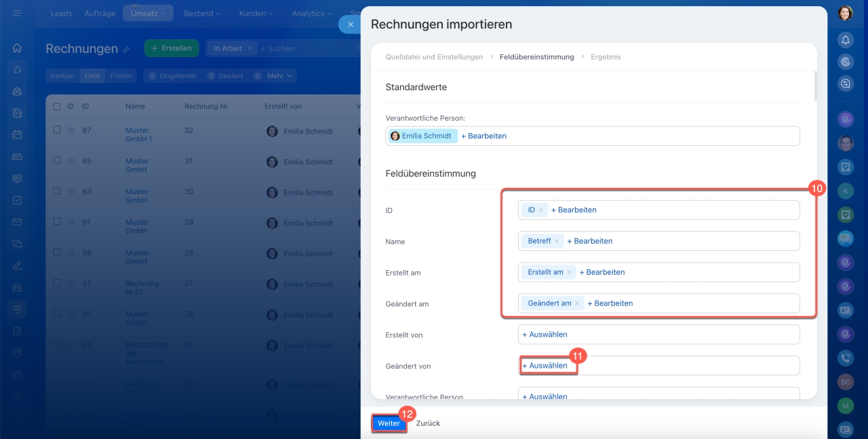Click the notifications bell icon
868x439 pixels.
845,40
